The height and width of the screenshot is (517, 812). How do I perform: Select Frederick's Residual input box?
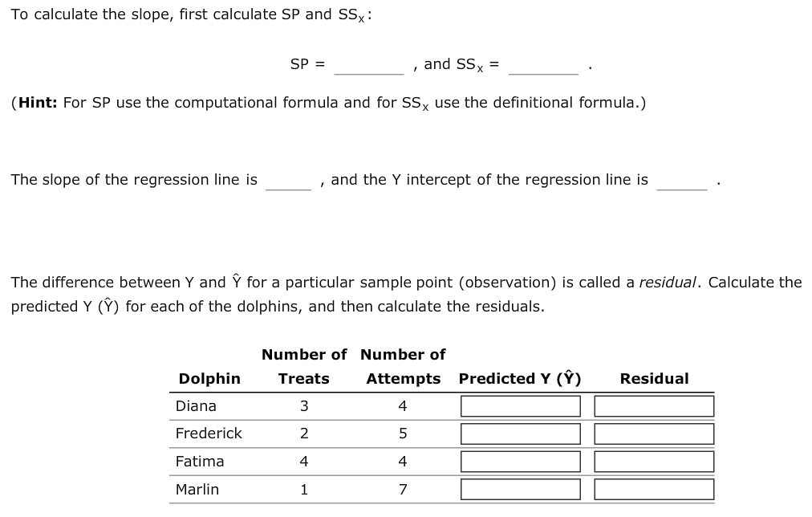pyautogui.click(x=653, y=434)
